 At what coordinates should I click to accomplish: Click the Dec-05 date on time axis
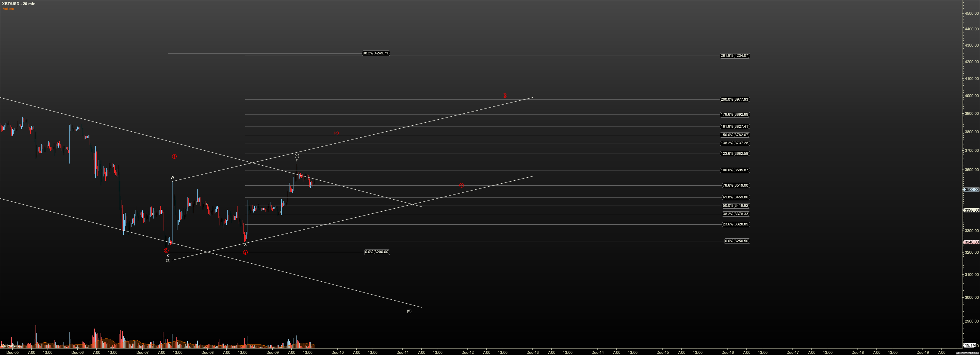pyautogui.click(x=13, y=352)
